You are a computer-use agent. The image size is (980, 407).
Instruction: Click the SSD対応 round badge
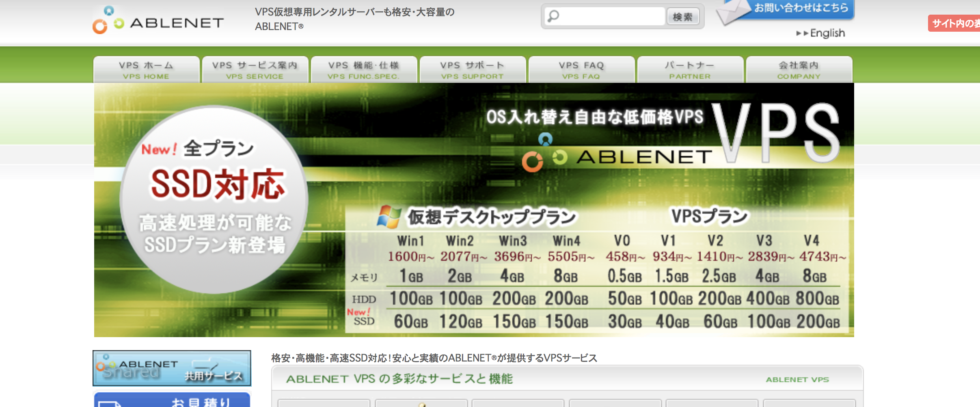[x=214, y=199]
